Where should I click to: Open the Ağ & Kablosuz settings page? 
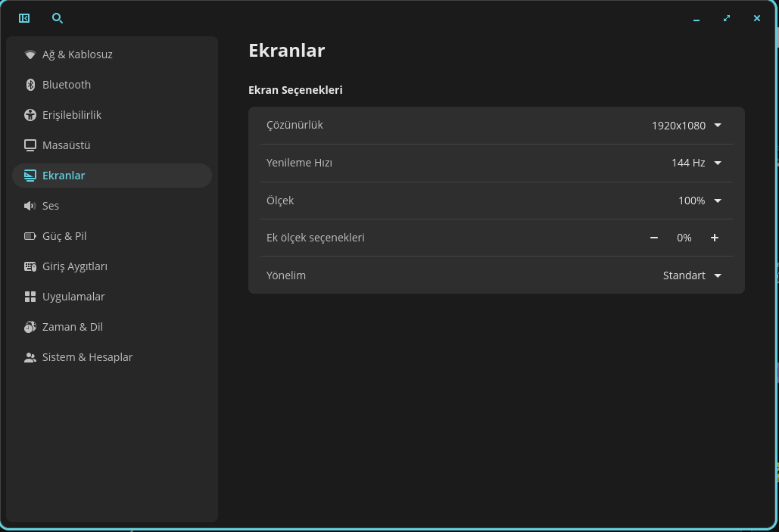(x=112, y=54)
